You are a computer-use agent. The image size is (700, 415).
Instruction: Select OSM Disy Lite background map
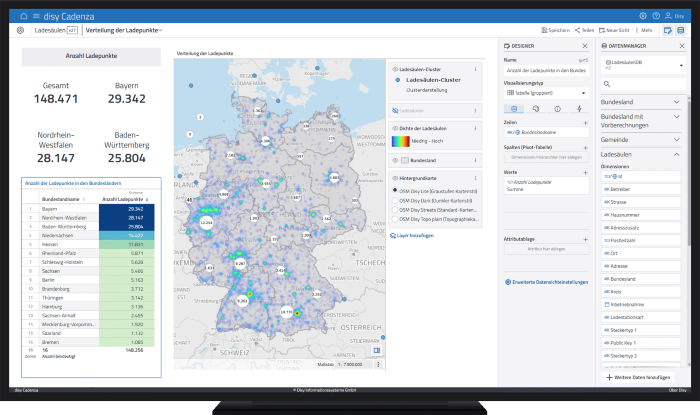[x=395, y=191]
